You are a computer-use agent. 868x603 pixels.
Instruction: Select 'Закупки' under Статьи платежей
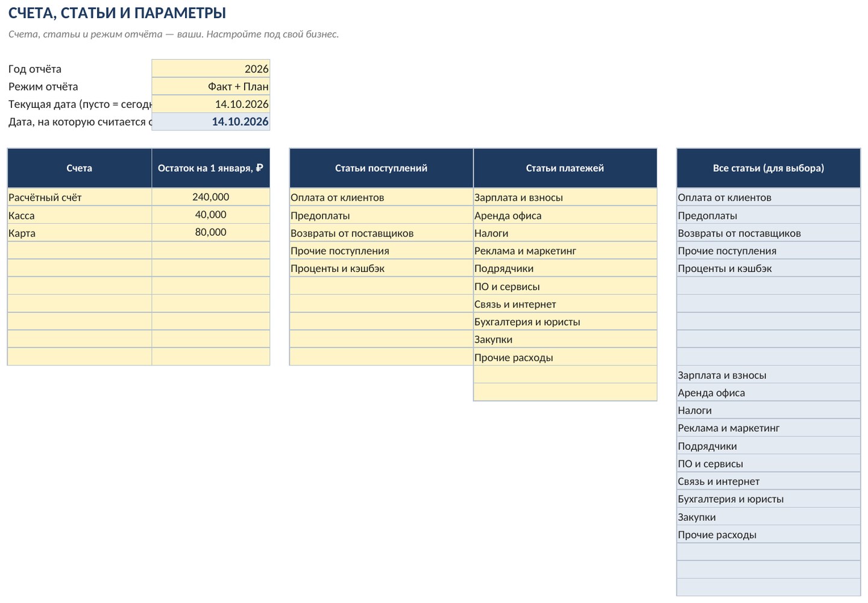pyautogui.click(x=565, y=339)
